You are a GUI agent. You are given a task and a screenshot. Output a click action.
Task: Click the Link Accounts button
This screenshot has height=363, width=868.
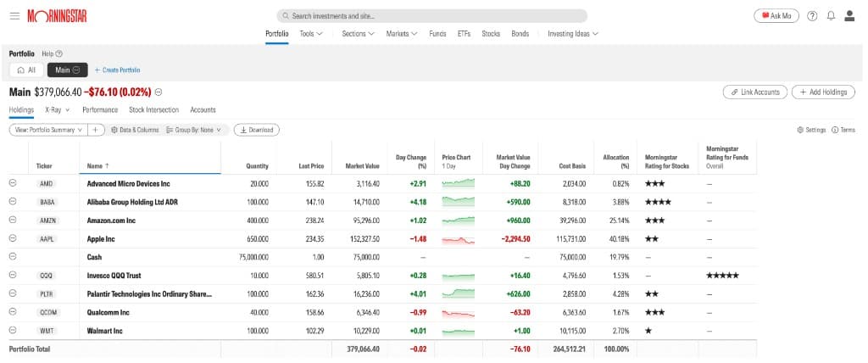pos(755,92)
